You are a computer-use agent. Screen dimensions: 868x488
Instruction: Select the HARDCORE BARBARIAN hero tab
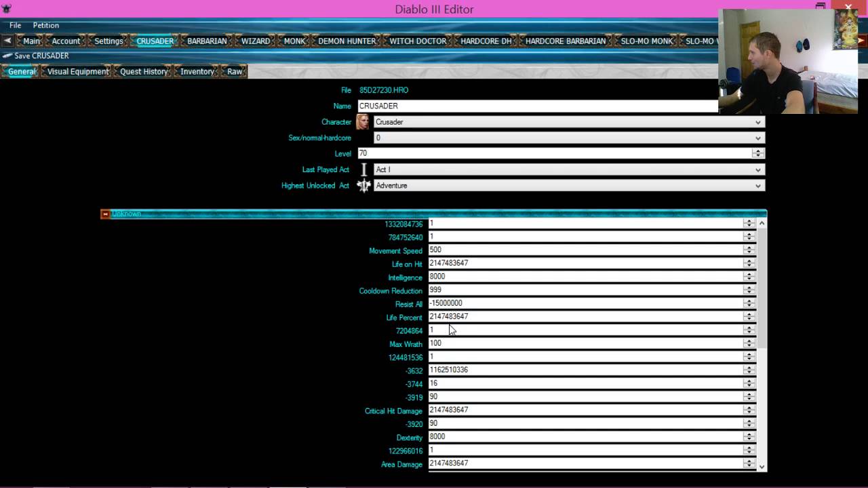[x=566, y=41]
